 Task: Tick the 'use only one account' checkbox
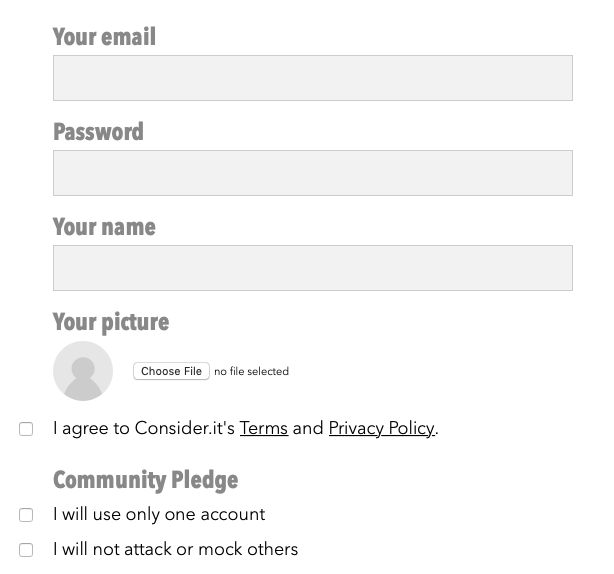pos(26,515)
